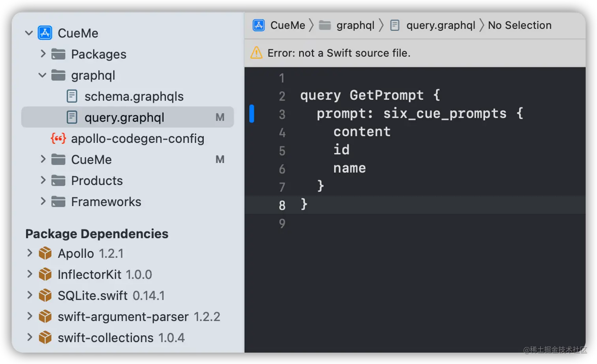Click the query.graphql breadcrumb item
Screen dimensions: 597x364
click(441, 25)
